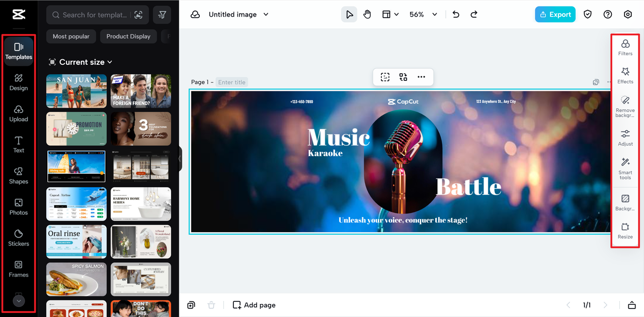
Task: Choose the A Floral Wonderland template
Action: [141, 242]
